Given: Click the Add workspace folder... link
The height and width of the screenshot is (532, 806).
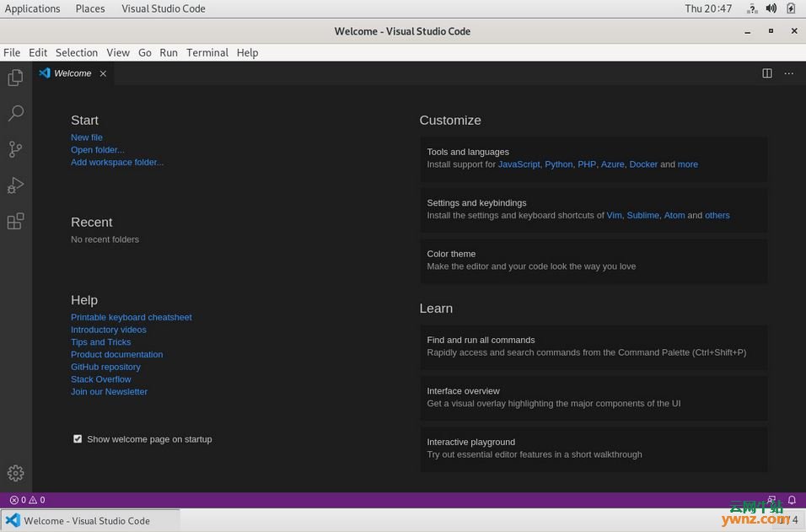Looking at the screenshot, I should (x=117, y=162).
